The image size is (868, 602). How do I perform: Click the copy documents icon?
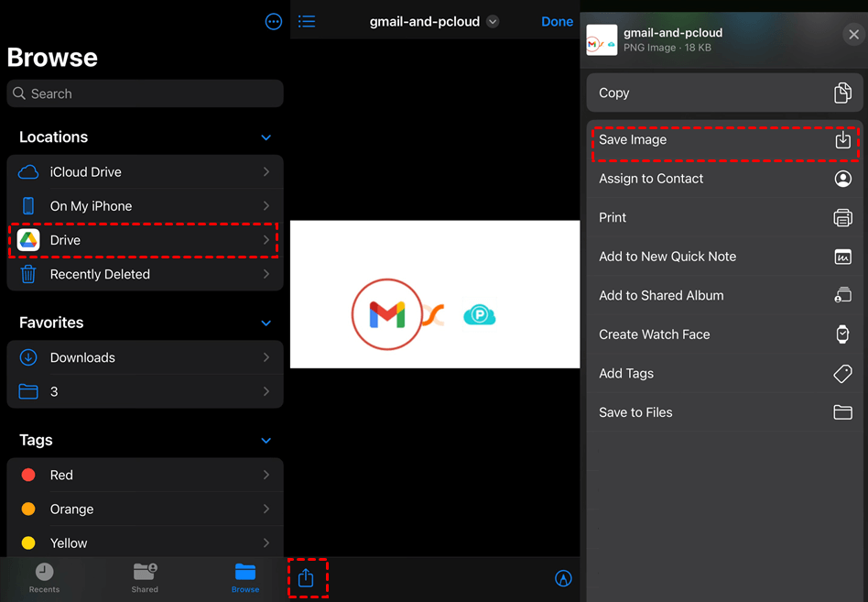(x=842, y=93)
